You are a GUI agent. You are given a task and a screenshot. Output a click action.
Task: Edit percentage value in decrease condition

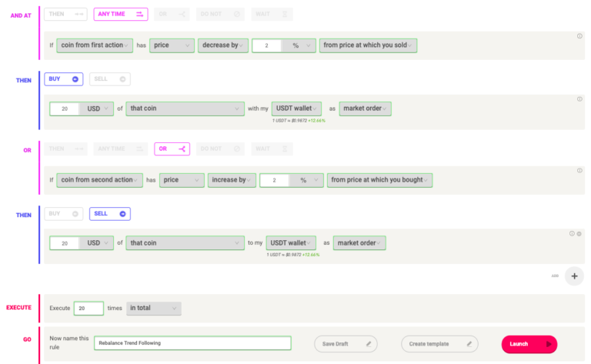(266, 45)
